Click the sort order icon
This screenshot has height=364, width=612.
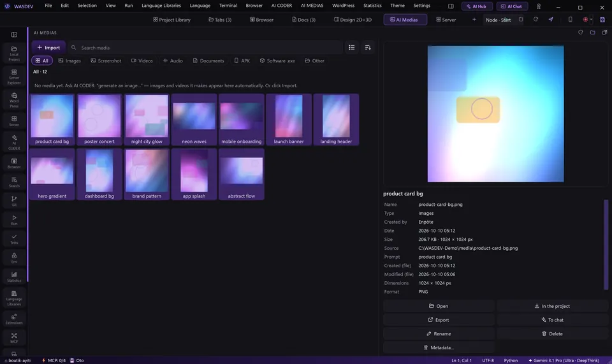pos(368,48)
